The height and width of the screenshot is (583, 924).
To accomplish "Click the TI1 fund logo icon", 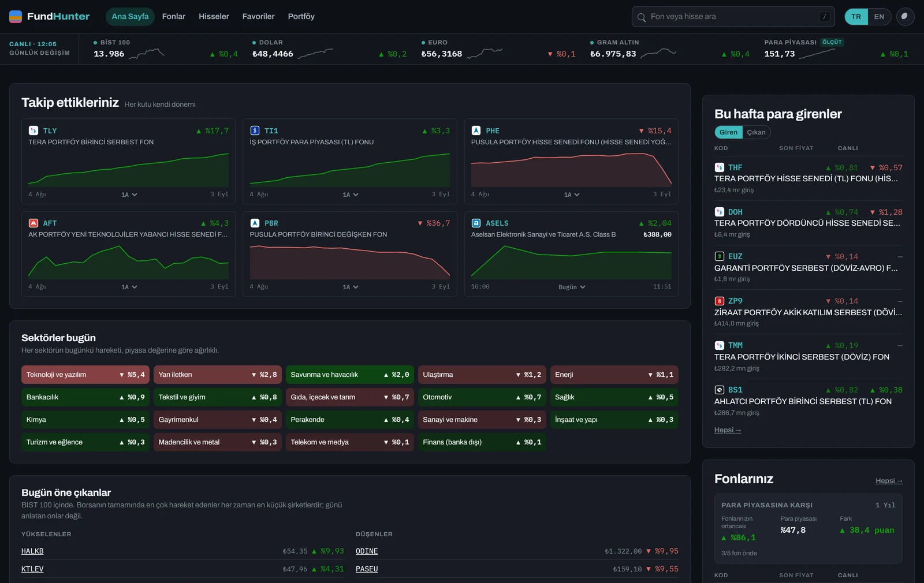I will (x=255, y=130).
